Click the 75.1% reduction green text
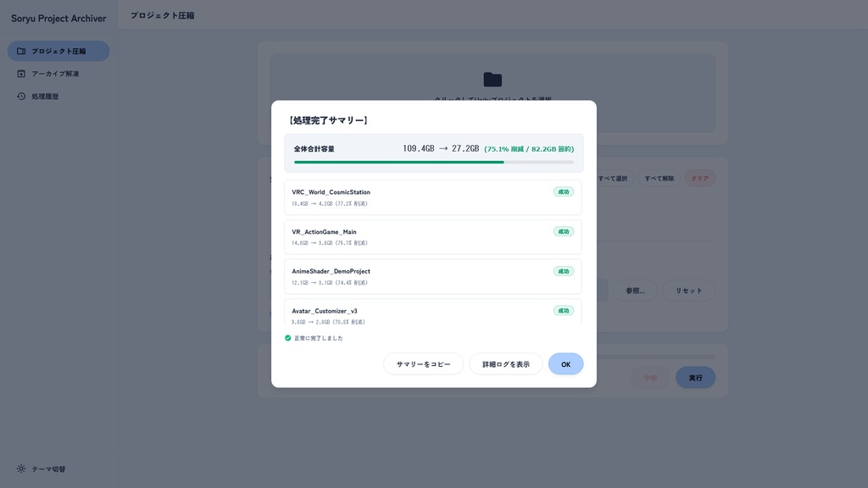 click(x=529, y=149)
